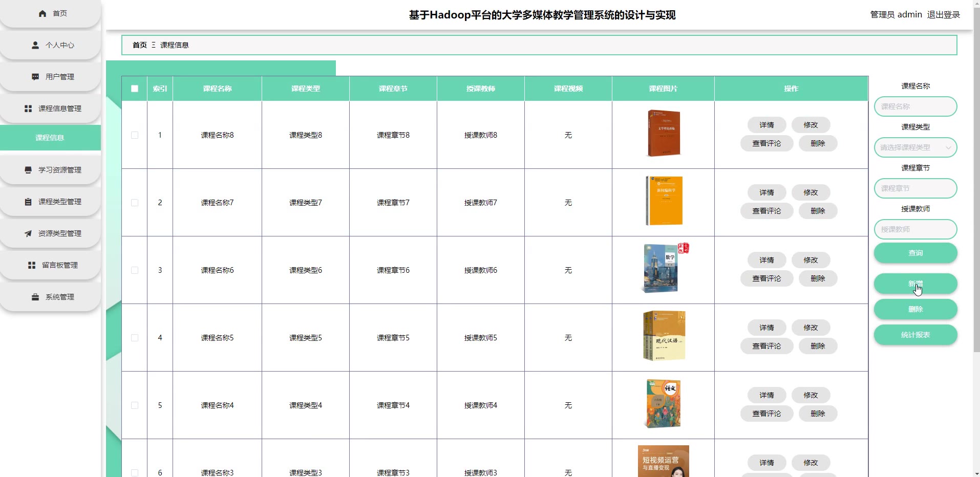Open 详情 for 课程名称3
The height and width of the screenshot is (477, 980).
click(766, 463)
